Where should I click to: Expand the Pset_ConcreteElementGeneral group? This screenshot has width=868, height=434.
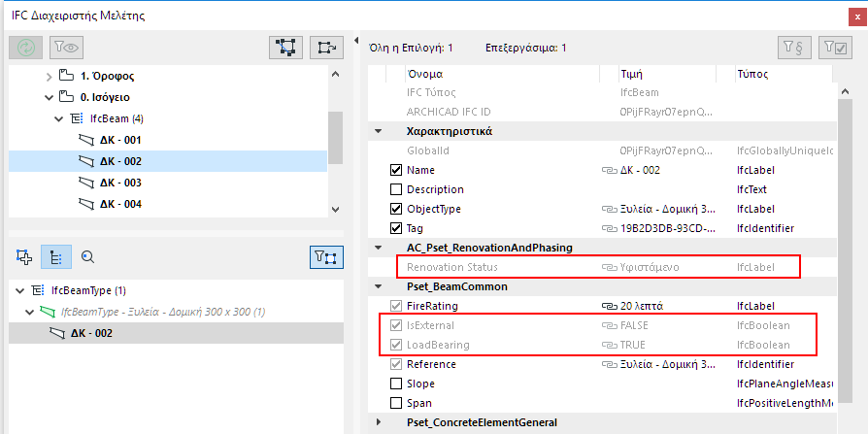(x=379, y=422)
